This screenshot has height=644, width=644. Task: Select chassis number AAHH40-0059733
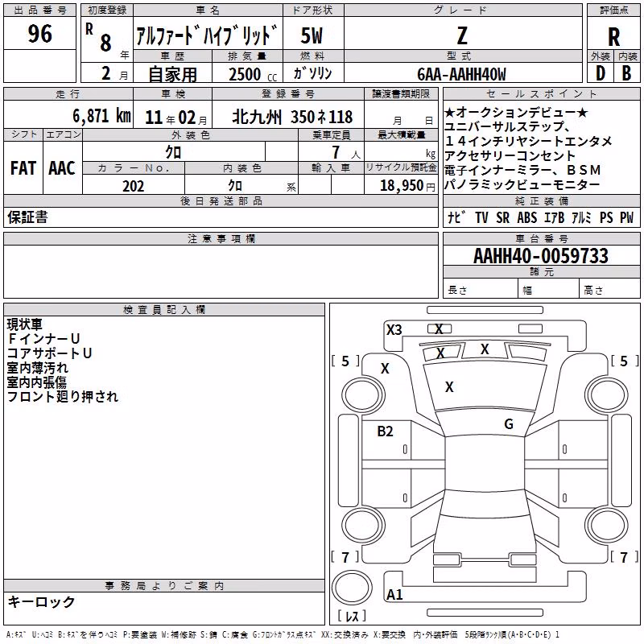[x=541, y=256]
